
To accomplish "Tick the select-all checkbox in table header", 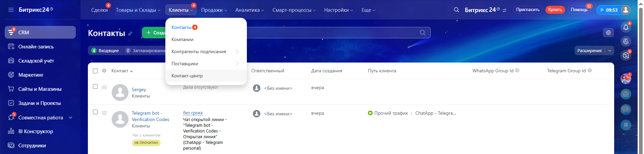I will (95, 71).
